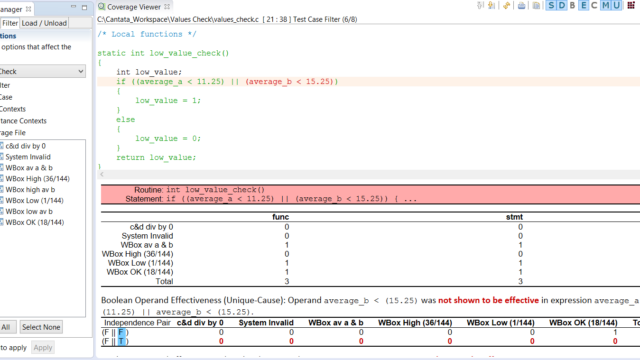The height and width of the screenshot is (360, 640).
Task: Click the dark red grid icon in toolbar
Action: point(631,5)
